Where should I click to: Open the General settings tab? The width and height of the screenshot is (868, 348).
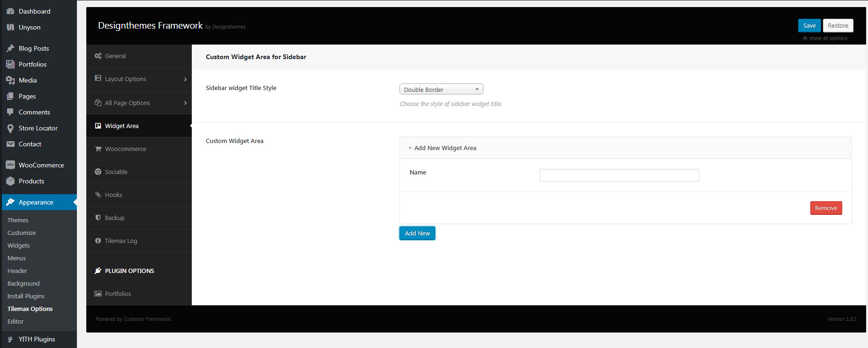point(139,56)
